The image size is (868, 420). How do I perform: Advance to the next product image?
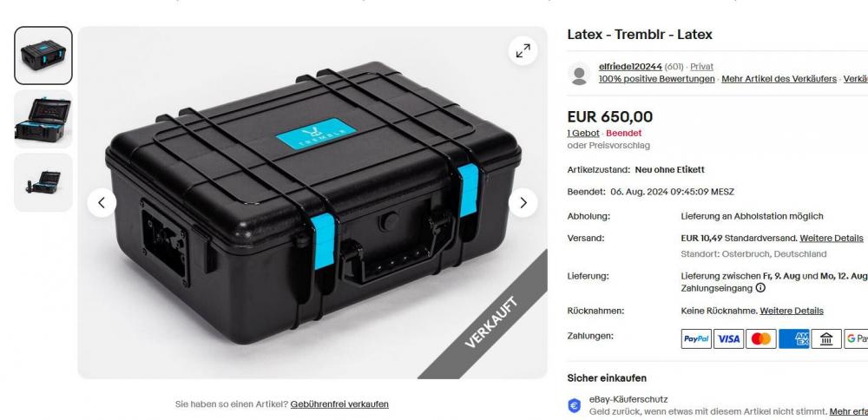click(x=523, y=202)
